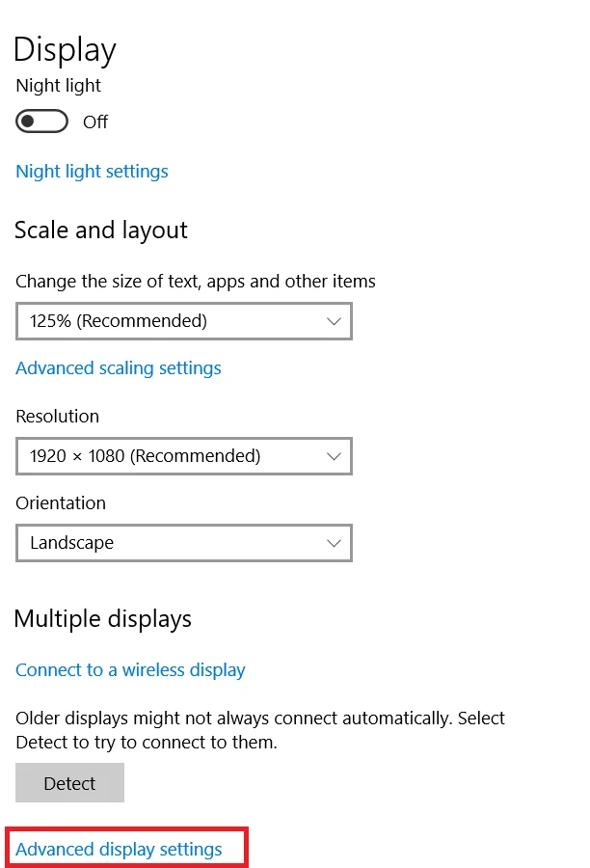Open Advanced display settings
This screenshot has height=868, width=590.
125,849
